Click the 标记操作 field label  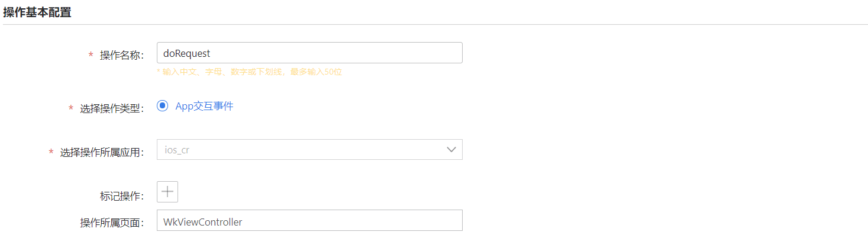pyautogui.click(x=121, y=196)
